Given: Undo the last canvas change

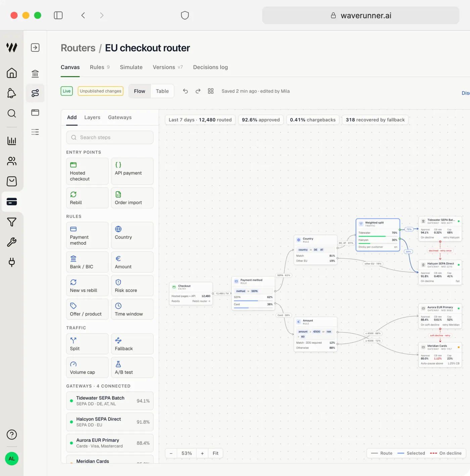Looking at the screenshot, I should 185,91.
